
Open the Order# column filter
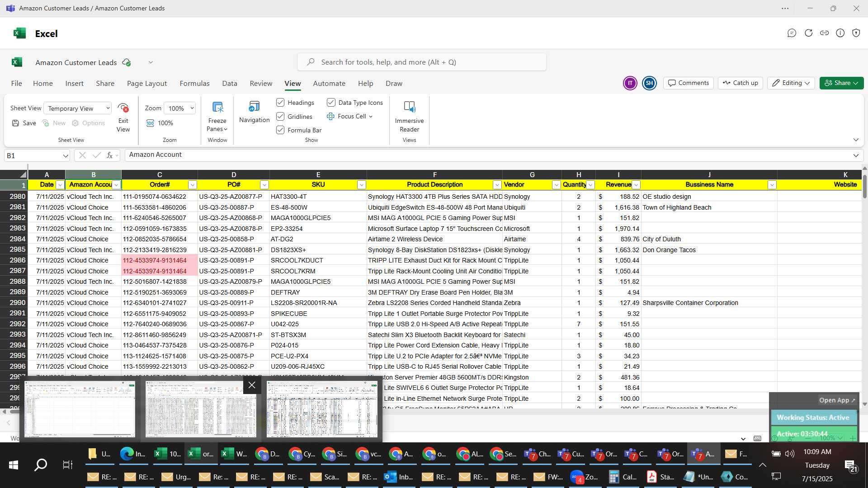tap(192, 185)
